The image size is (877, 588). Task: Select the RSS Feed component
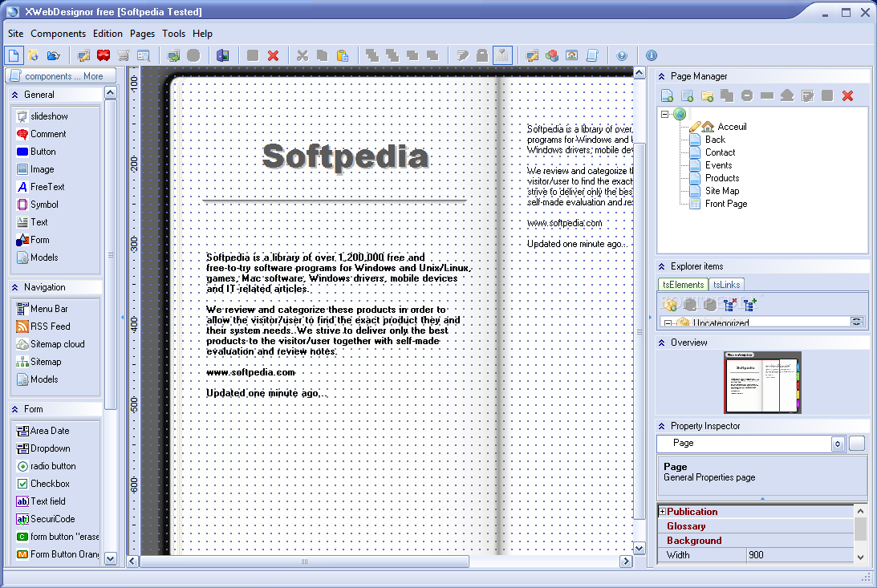[43, 326]
